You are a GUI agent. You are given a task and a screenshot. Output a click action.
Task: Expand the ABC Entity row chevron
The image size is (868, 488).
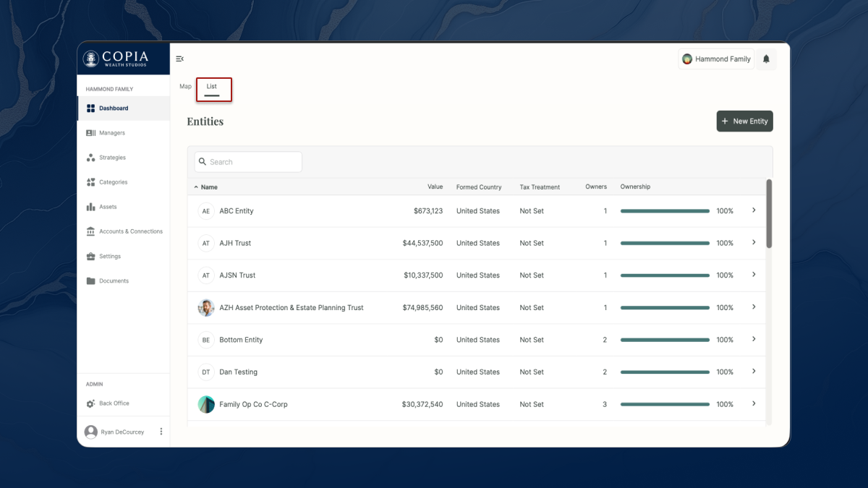(x=754, y=210)
